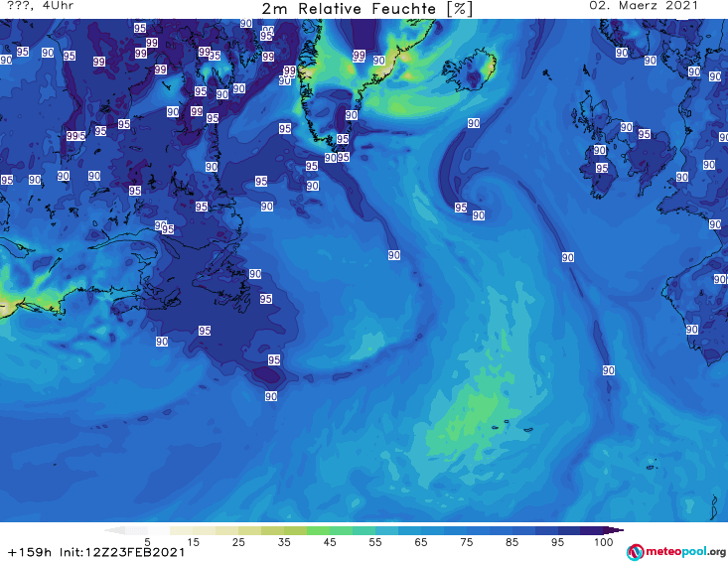Click the legend value "25"
The width and height of the screenshot is (728, 562).
238,542
